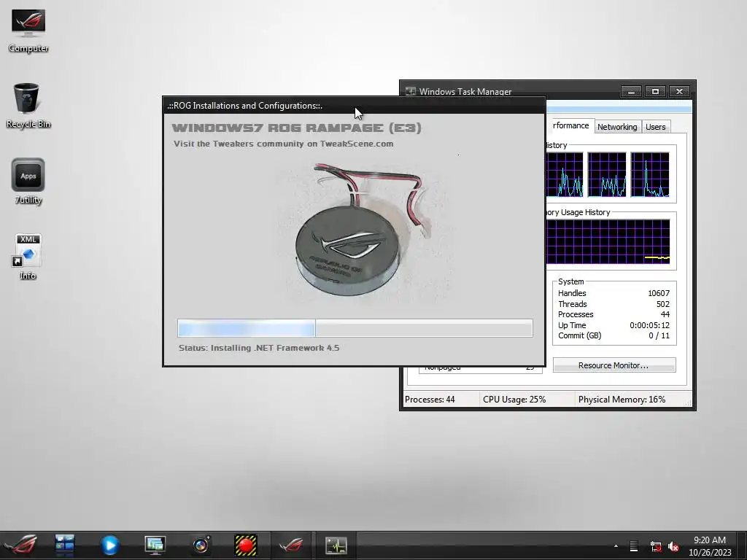Click the Action Center tray icon
Screen dimensions: 747x560
(634, 546)
